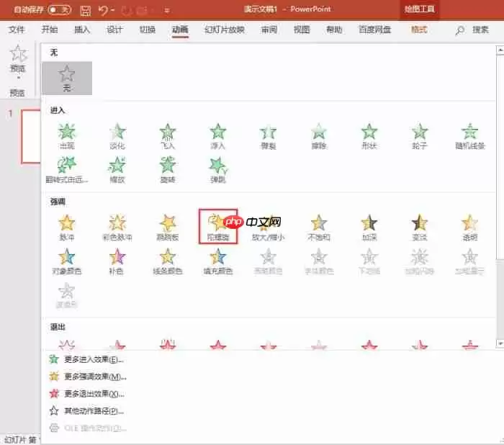
Task: Select slide 1 thumbnail
Action: (x=31, y=136)
